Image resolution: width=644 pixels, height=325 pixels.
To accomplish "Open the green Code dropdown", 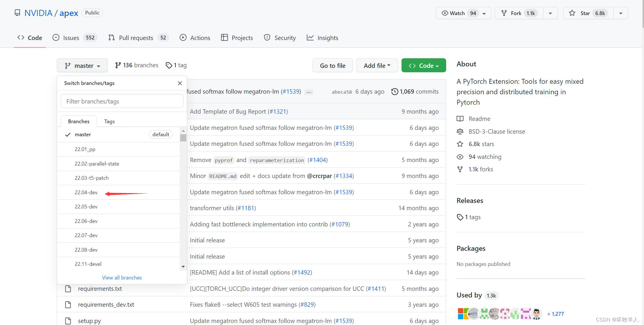I will click(424, 66).
